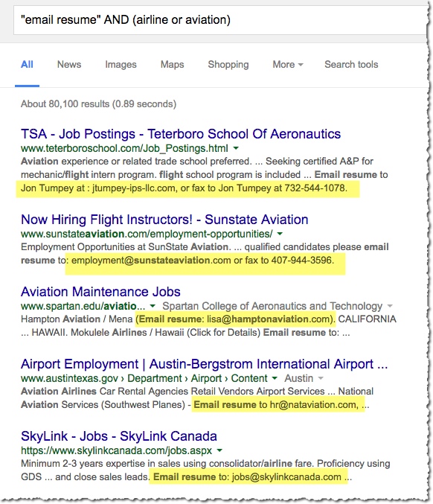Open SkyLink Jobs SkyLink Canada result

tap(119, 436)
